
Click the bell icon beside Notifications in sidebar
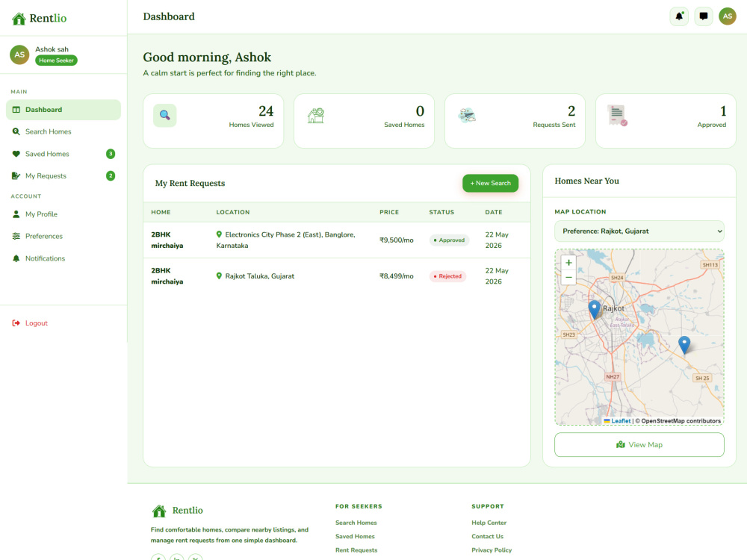click(x=16, y=258)
